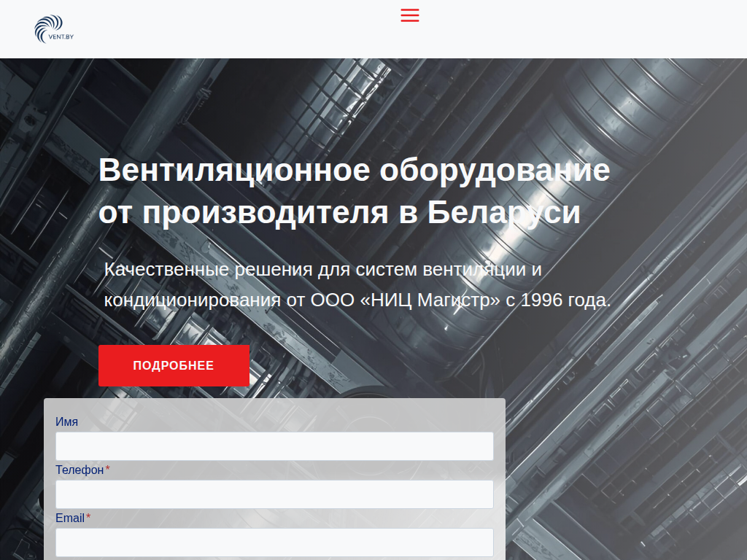Click the heading word оборудование
Screen dimensions: 747x560
coord(495,171)
